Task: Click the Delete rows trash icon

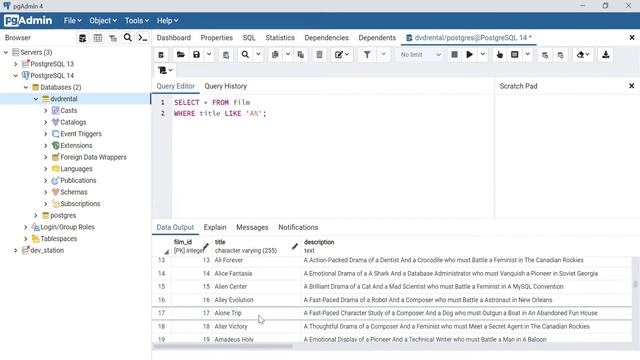Action: point(320,55)
